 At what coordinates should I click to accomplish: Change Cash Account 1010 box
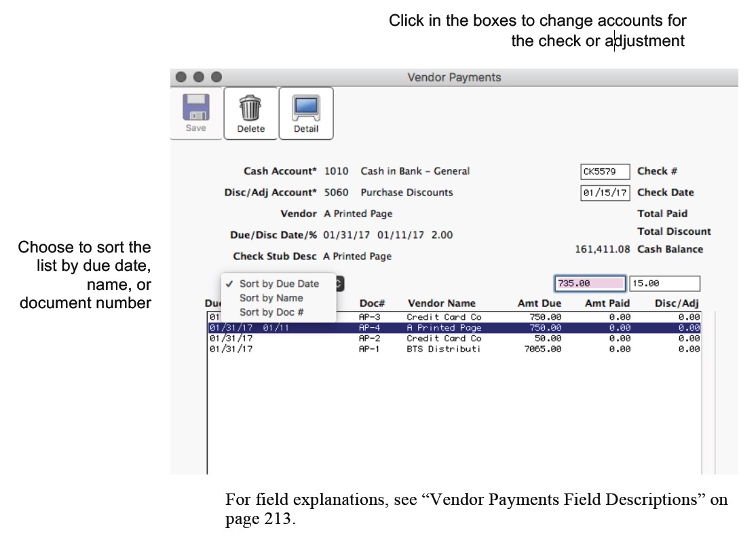point(336,171)
